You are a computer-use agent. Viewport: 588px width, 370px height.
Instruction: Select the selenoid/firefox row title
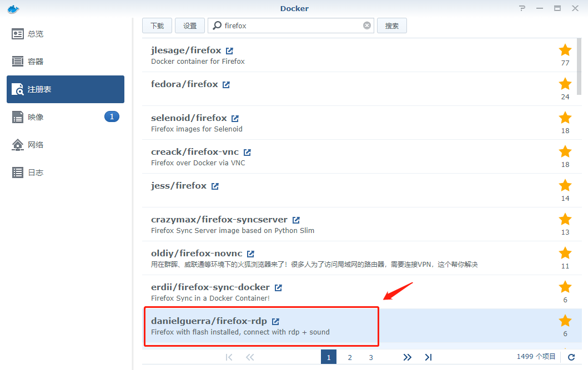tap(189, 118)
